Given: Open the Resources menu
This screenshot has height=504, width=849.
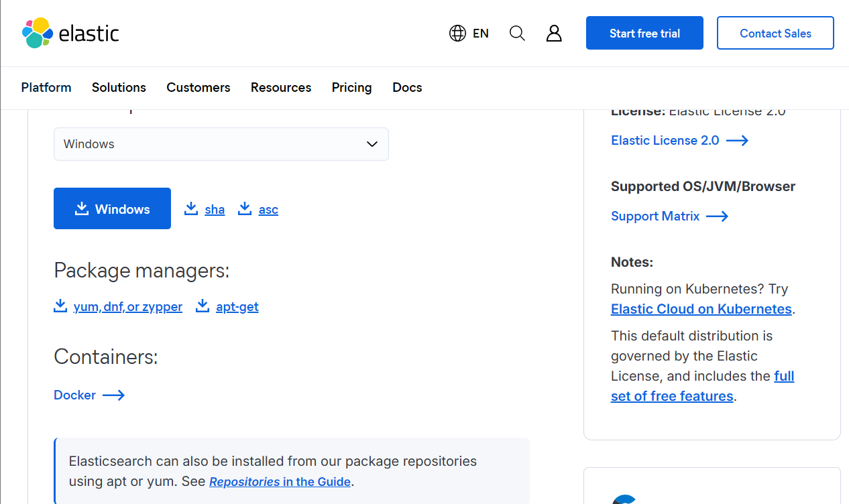Looking at the screenshot, I should coord(281,87).
